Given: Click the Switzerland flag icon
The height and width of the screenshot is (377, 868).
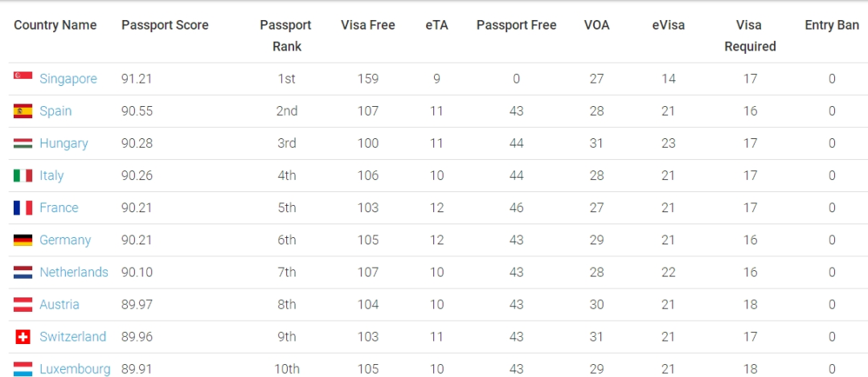Looking at the screenshot, I should point(23,336).
